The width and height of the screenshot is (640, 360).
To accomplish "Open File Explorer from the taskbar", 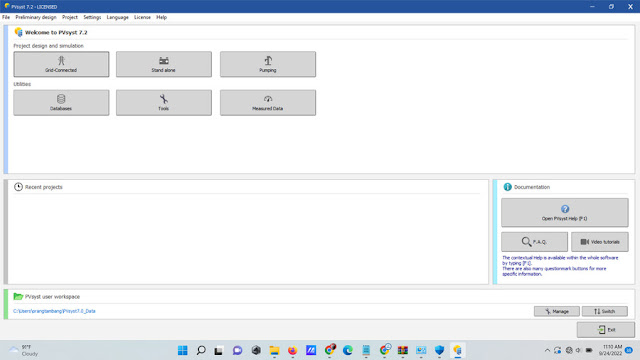I will pyautogui.click(x=274, y=350).
